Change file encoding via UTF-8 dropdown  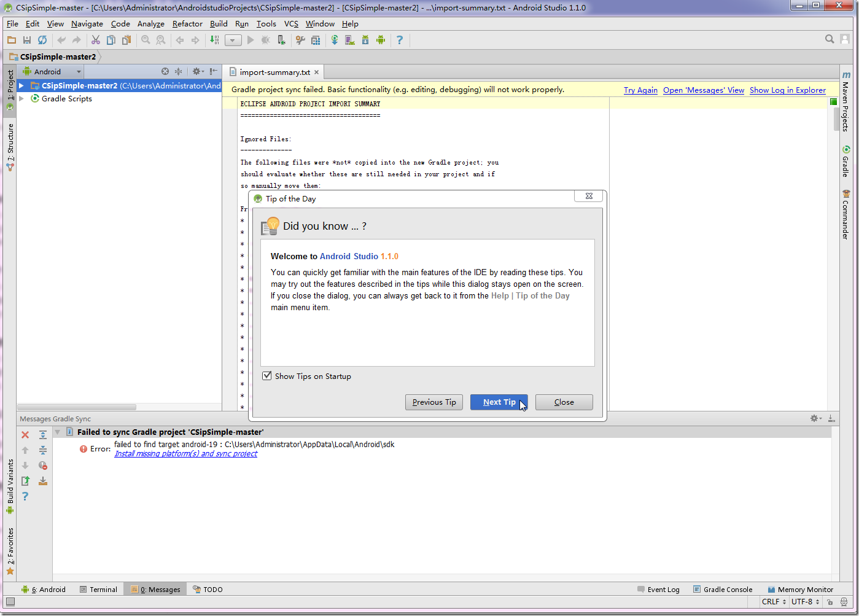coord(806,602)
